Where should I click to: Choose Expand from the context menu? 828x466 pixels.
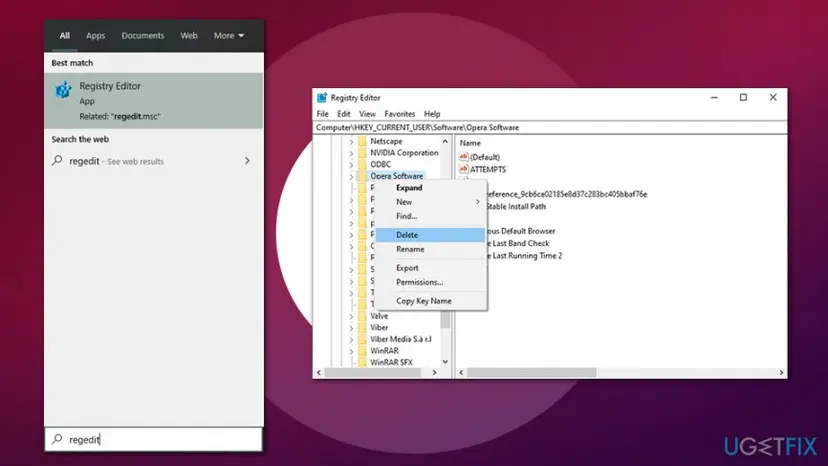coord(431,188)
